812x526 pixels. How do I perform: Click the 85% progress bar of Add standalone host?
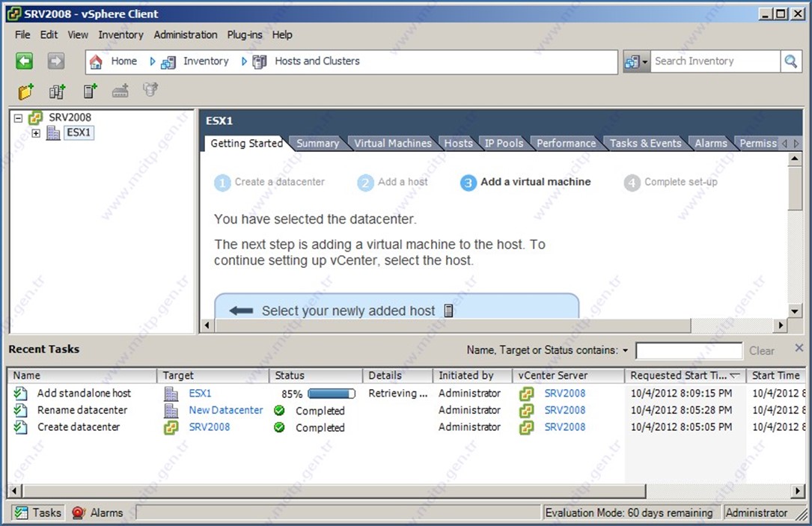click(332, 394)
